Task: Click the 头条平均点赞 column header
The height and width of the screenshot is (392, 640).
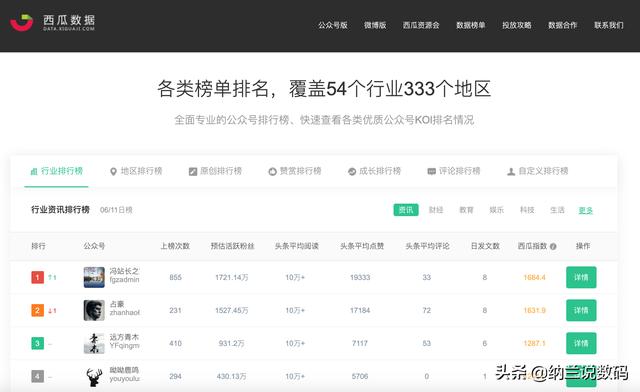Action: point(362,246)
